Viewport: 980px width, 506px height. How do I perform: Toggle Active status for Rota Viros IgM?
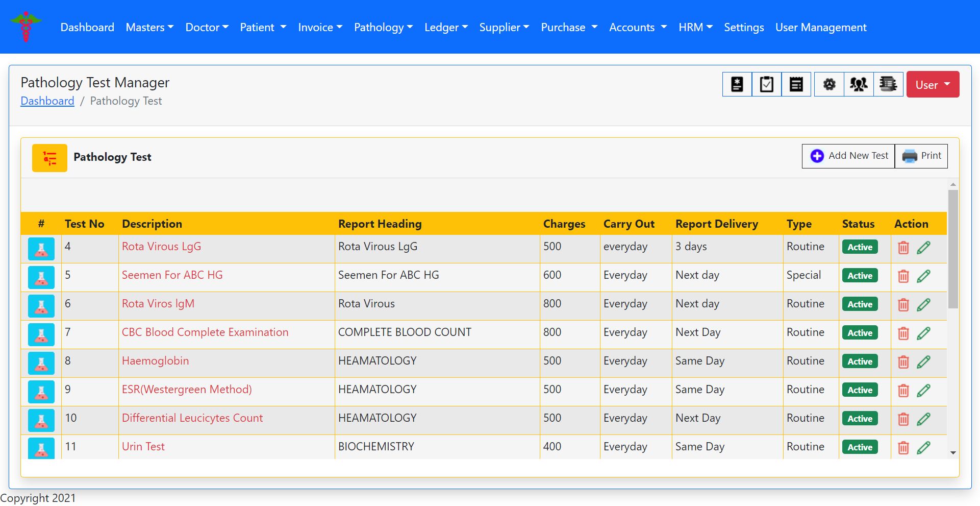(x=860, y=304)
